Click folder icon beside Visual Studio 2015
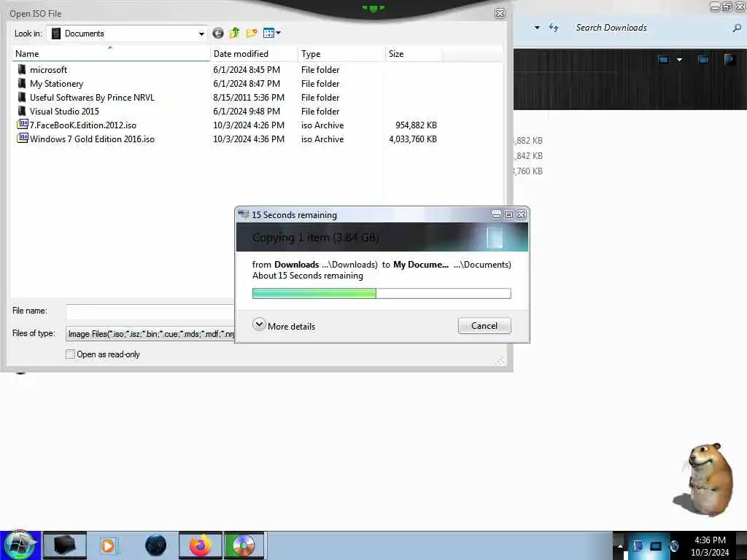 22,111
